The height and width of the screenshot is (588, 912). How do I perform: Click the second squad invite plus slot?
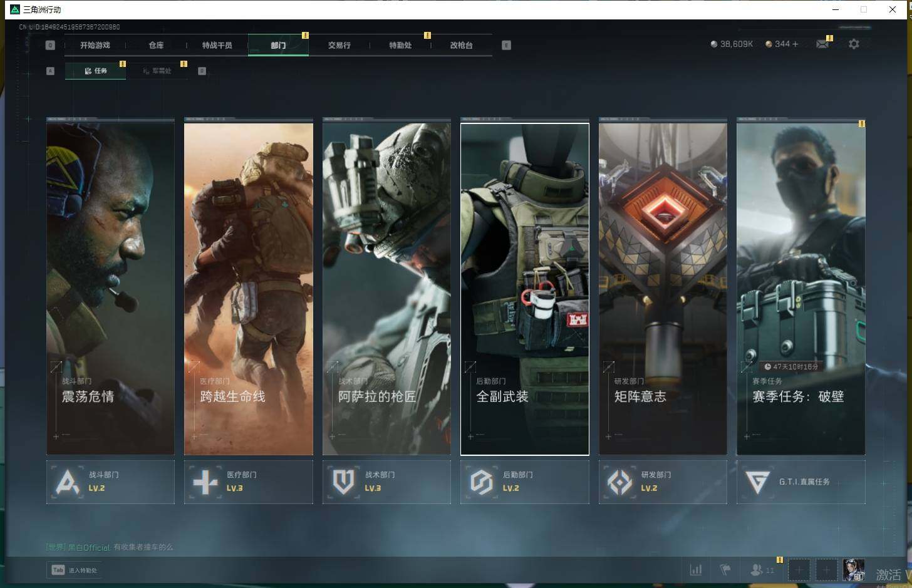coord(826,570)
